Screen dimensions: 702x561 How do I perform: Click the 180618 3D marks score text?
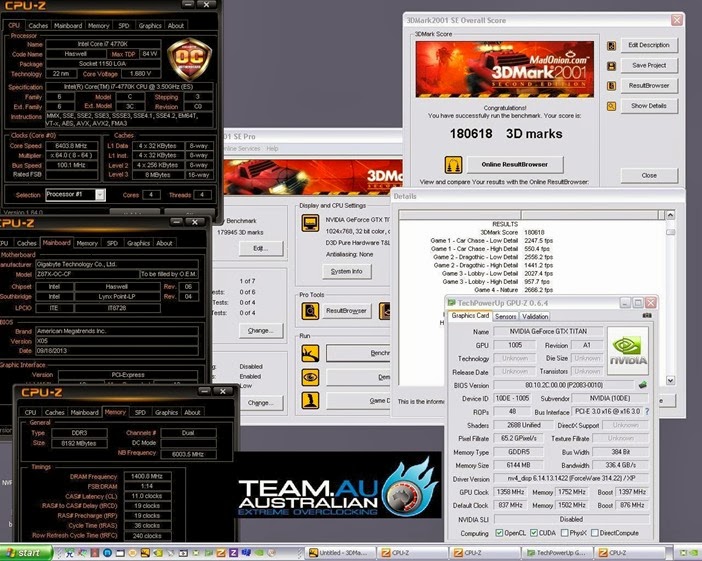click(506, 134)
